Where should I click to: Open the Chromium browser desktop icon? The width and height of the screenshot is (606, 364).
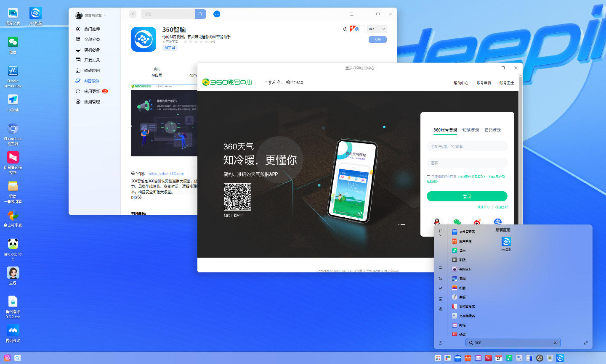(13, 134)
